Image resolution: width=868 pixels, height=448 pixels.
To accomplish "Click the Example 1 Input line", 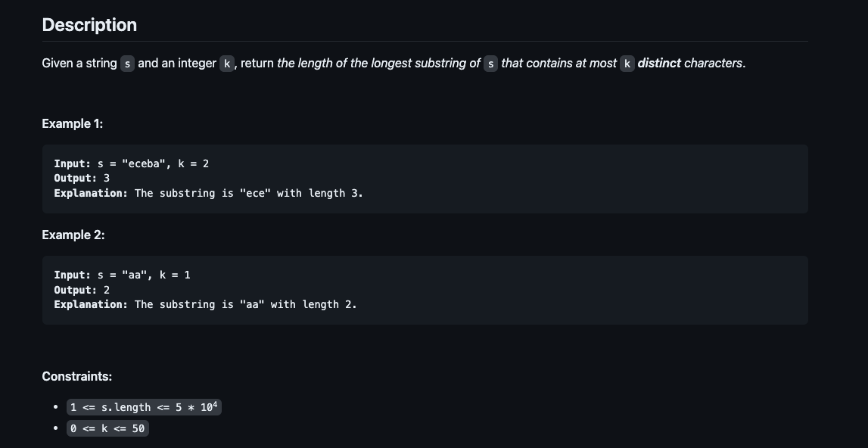I will (x=131, y=163).
